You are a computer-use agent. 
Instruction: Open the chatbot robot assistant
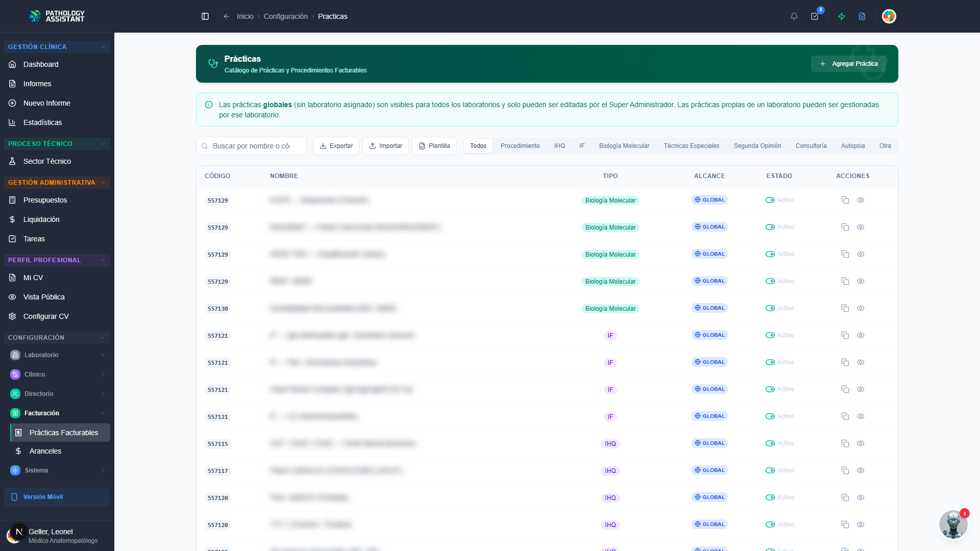[953, 524]
